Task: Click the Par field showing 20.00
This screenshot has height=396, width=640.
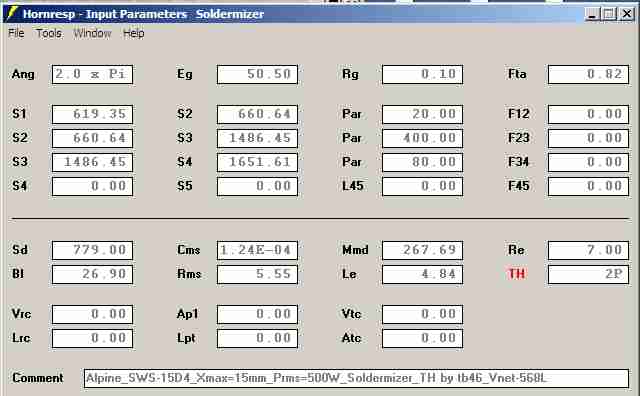Action: point(422,114)
